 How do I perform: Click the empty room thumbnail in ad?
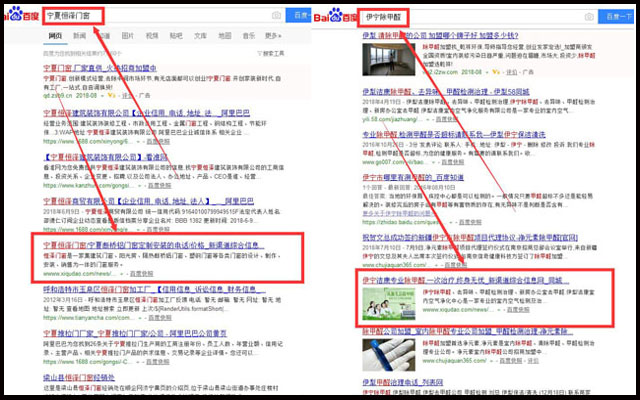click(x=389, y=59)
